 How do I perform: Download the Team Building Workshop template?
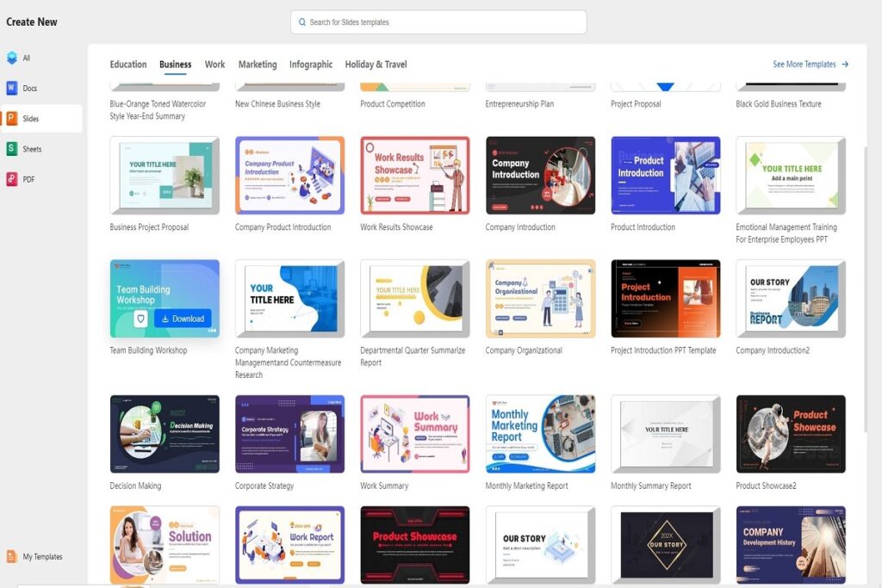182,319
